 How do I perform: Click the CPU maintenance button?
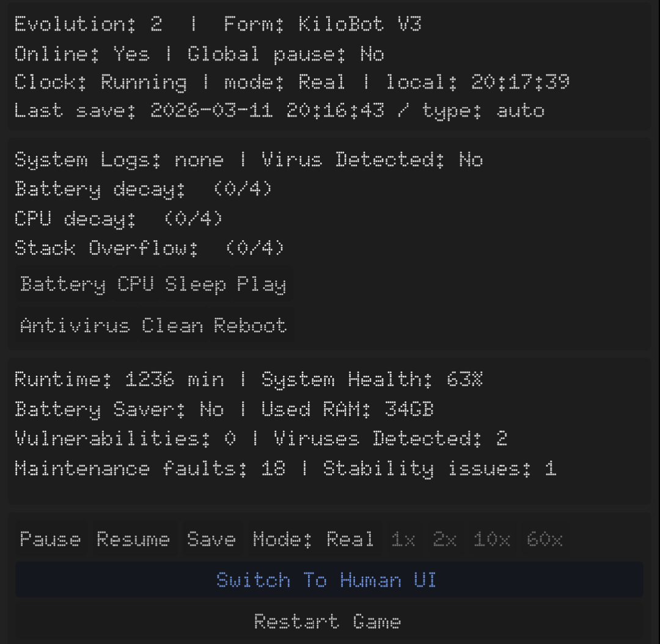135,285
